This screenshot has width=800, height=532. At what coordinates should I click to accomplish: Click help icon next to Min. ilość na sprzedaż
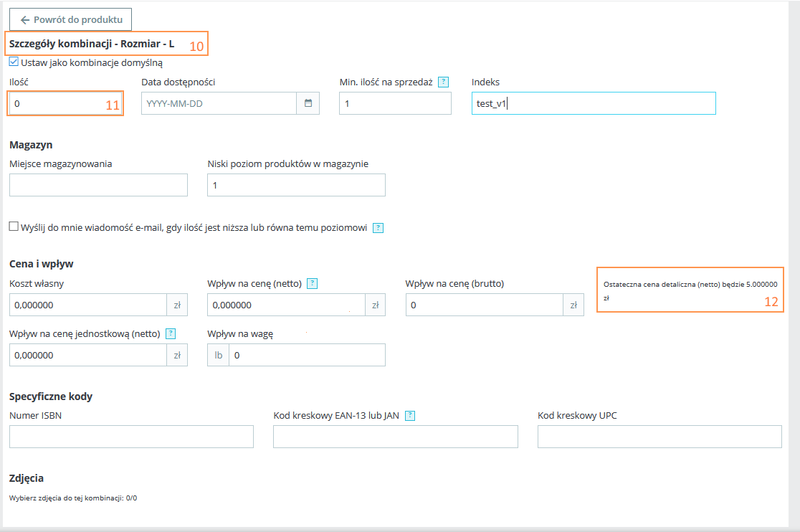click(443, 82)
